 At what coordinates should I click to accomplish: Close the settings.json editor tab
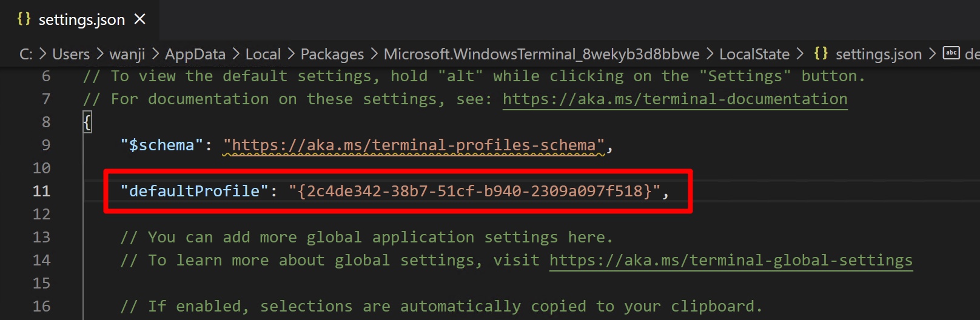(140, 19)
